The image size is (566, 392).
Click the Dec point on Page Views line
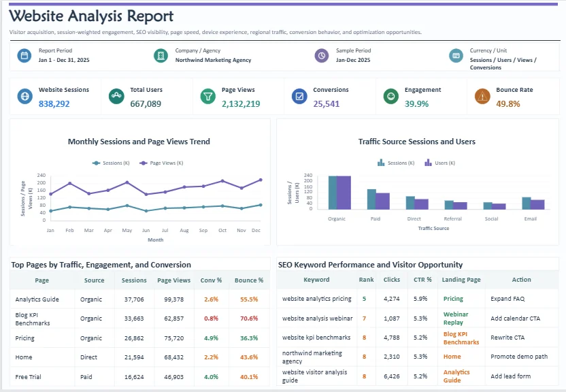[261, 180]
